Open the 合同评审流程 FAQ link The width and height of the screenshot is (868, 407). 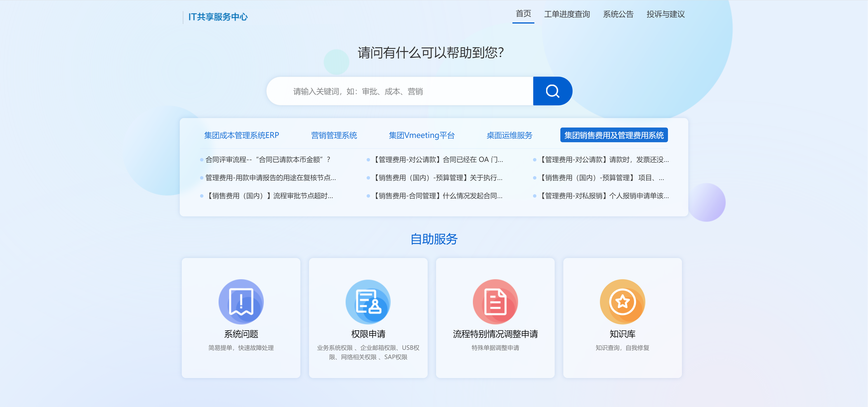pyautogui.click(x=268, y=160)
